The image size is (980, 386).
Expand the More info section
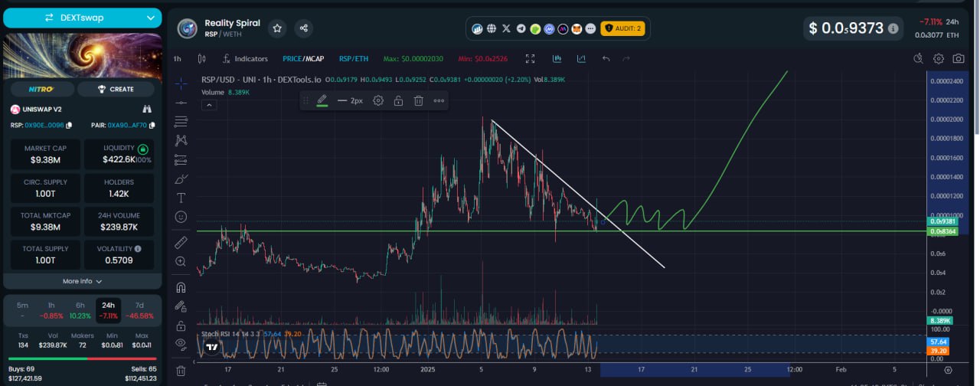tap(83, 281)
